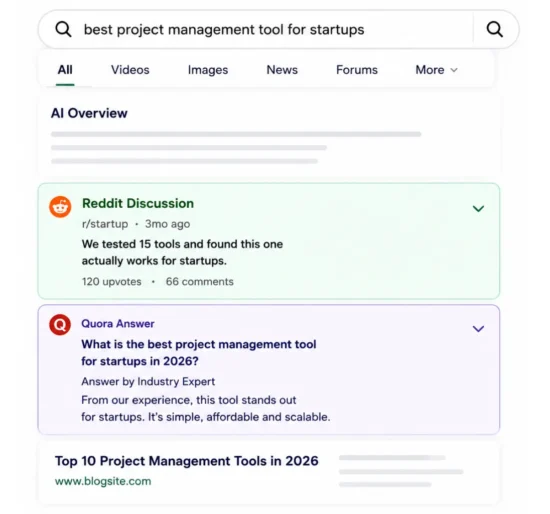The height and width of the screenshot is (514, 550).
Task: Expand the Quora Answer card chevron
Action: [478, 329]
